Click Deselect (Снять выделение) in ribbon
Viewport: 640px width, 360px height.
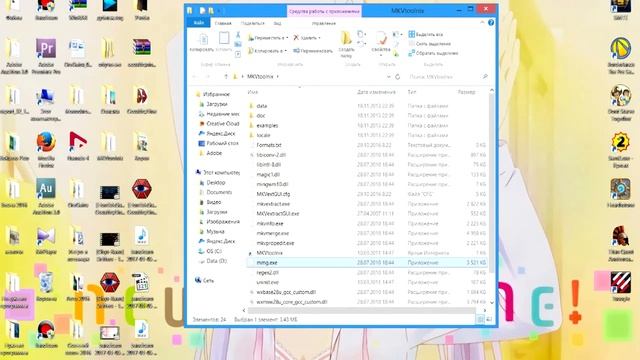point(430,44)
